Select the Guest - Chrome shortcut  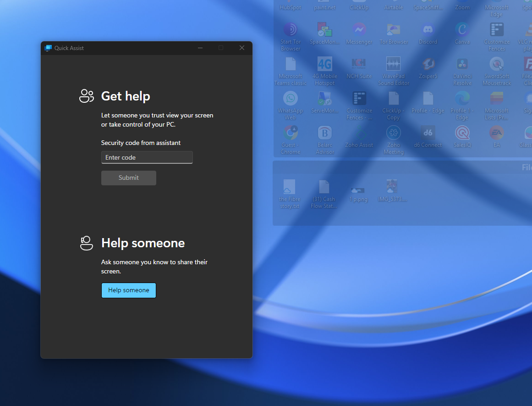point(291,133)
